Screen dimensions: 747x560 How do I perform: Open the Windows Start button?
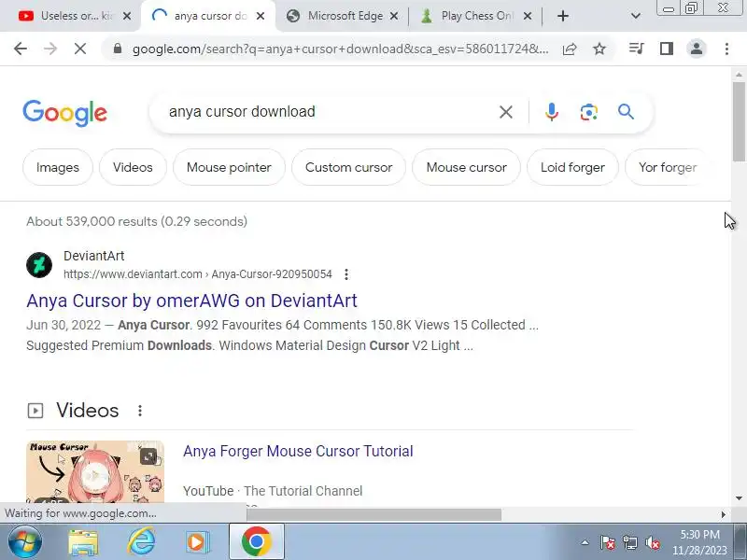point(25,541)
